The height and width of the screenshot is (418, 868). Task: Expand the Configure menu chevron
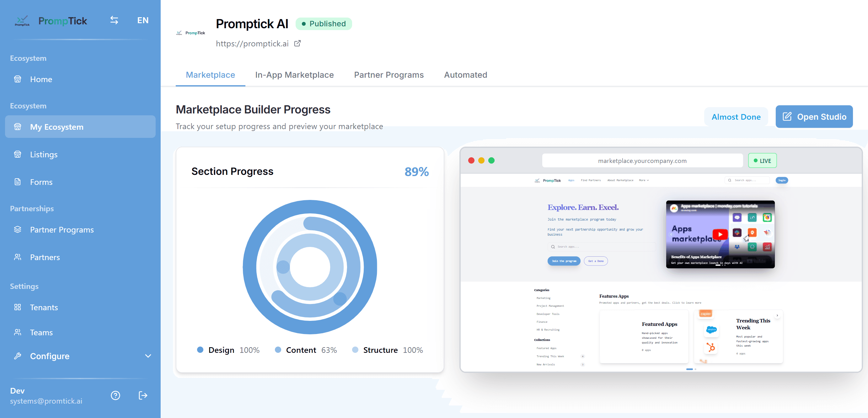click(148, 356)
